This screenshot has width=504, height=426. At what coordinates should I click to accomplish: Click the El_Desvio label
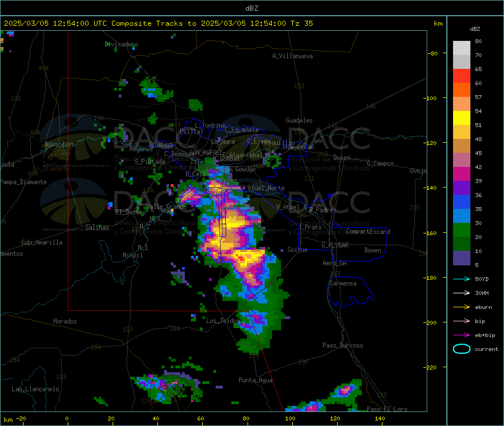[130, 212]
